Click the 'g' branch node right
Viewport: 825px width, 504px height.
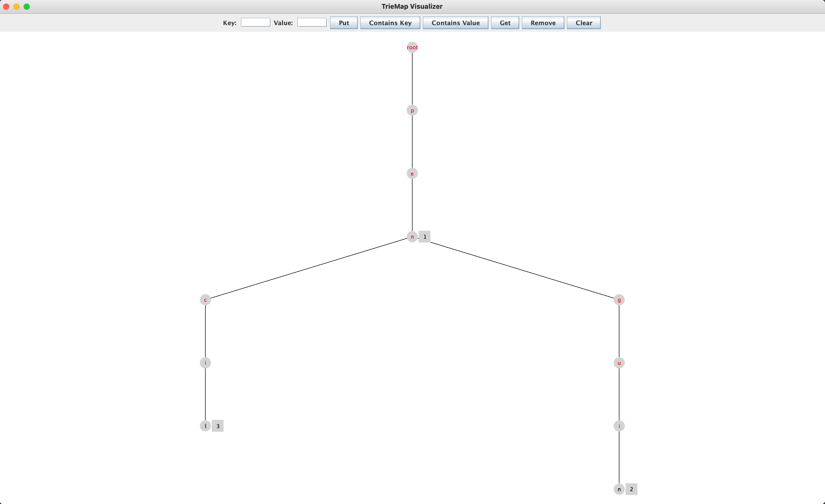click(x=619, y=299)
